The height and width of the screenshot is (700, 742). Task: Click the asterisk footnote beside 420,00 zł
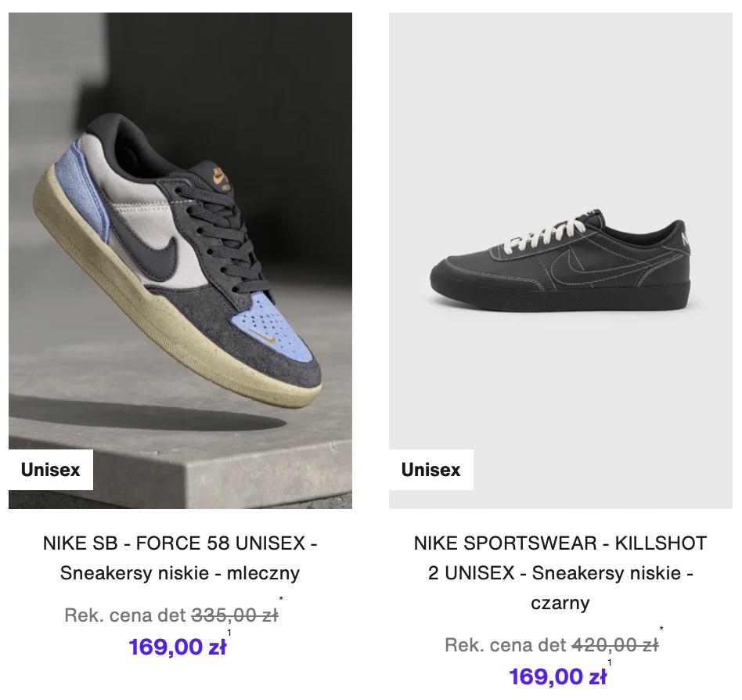(661, 630)
